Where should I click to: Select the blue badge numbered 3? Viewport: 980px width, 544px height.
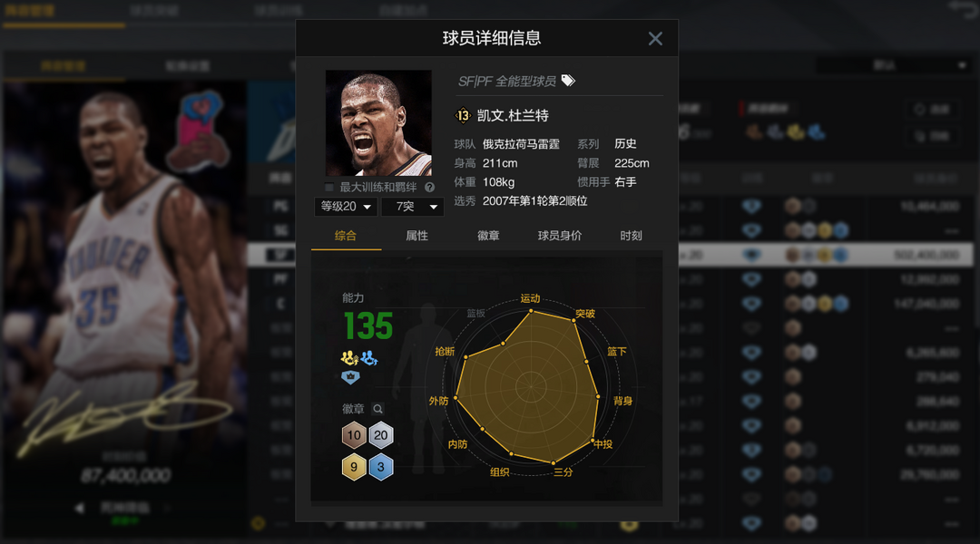coord(380,467)
